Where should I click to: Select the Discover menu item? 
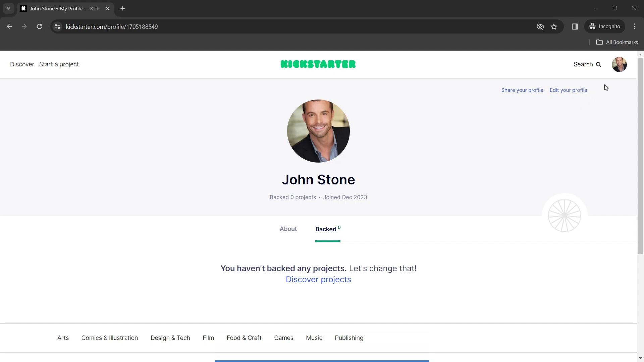click(x=22, y=65)
